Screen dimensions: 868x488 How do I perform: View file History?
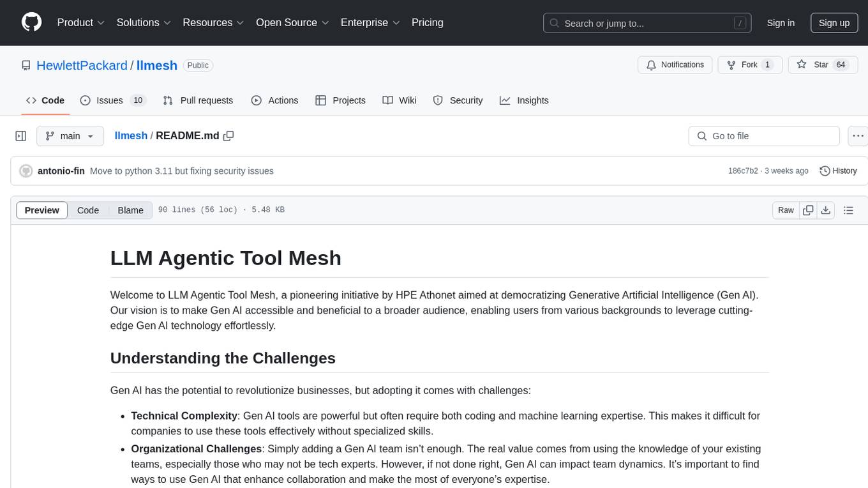(838, 171)
